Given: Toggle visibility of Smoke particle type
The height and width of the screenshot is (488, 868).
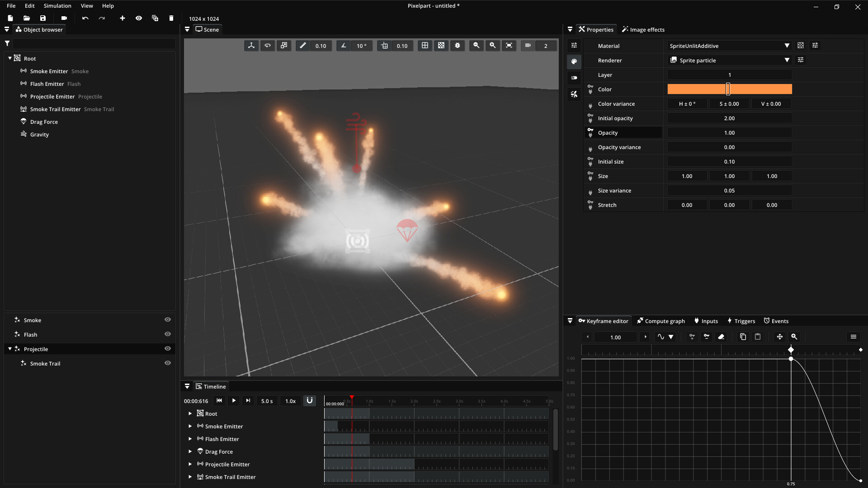Looking at the screenshot, I should point(168,320).
